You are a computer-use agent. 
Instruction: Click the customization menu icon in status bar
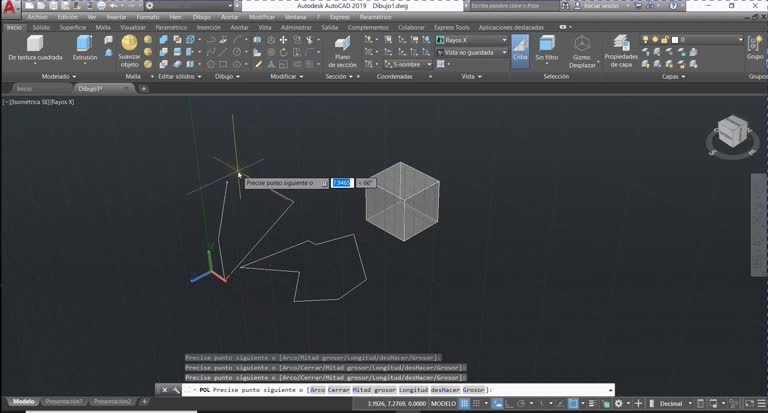(x=762, y=404)
